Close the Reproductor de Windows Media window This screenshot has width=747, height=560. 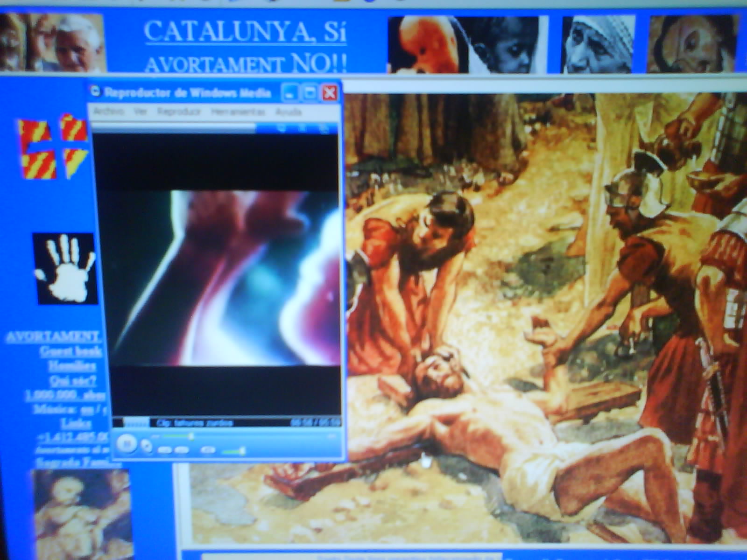pos(330,93)
